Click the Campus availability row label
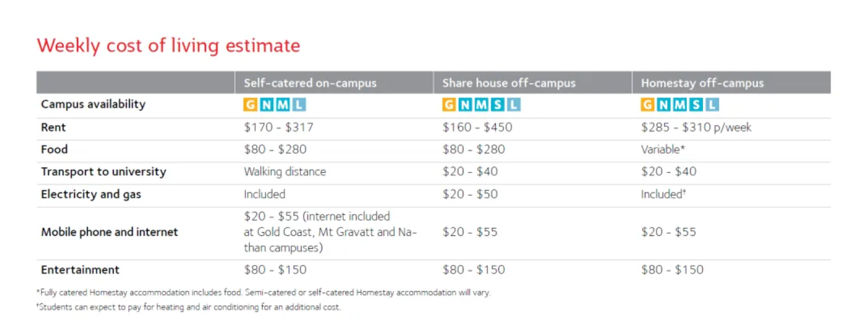Viewport: 868px width, 324px height. [x=93, y=104]
